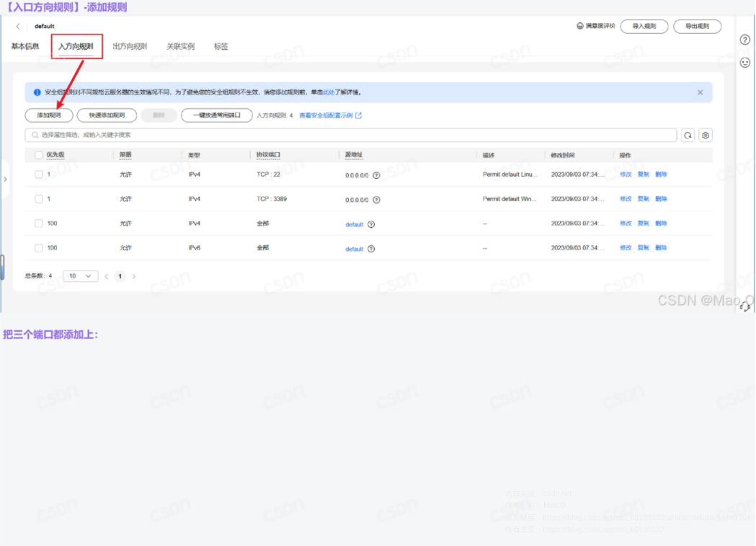Switch to 出方向规则 tab
Image resolution: width=756 pixels, height=546 pixels.
130,46
